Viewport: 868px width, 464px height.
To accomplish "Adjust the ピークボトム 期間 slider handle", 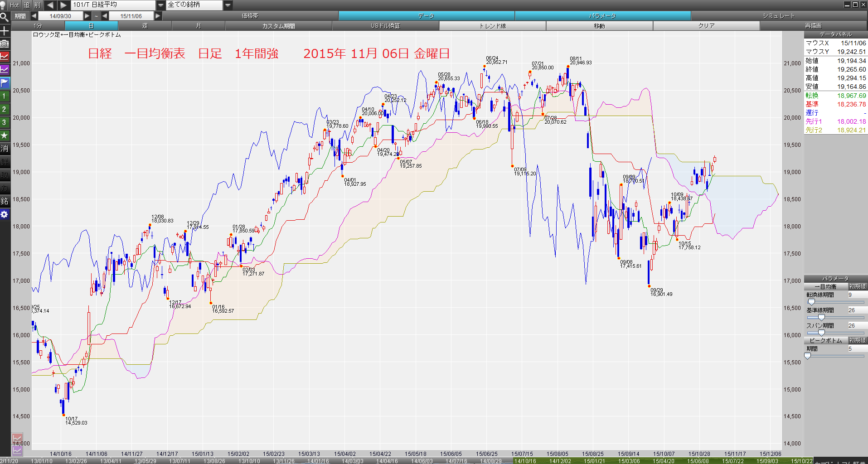I will tap(807, 356).
